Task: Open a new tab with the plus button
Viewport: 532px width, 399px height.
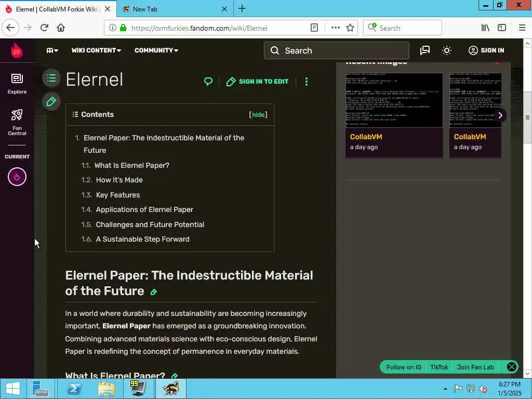Action: pos(242,9)
